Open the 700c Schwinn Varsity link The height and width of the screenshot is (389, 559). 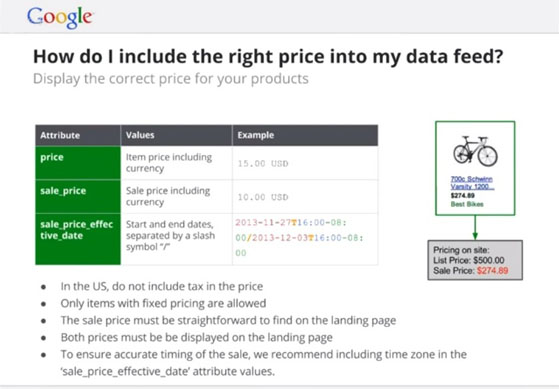tap(472, 183)
